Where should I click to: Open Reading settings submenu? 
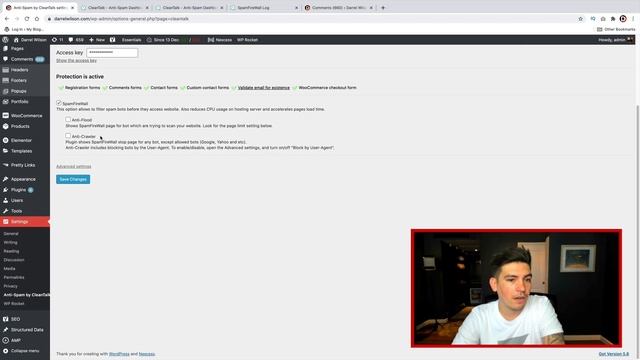pos(11,251)
